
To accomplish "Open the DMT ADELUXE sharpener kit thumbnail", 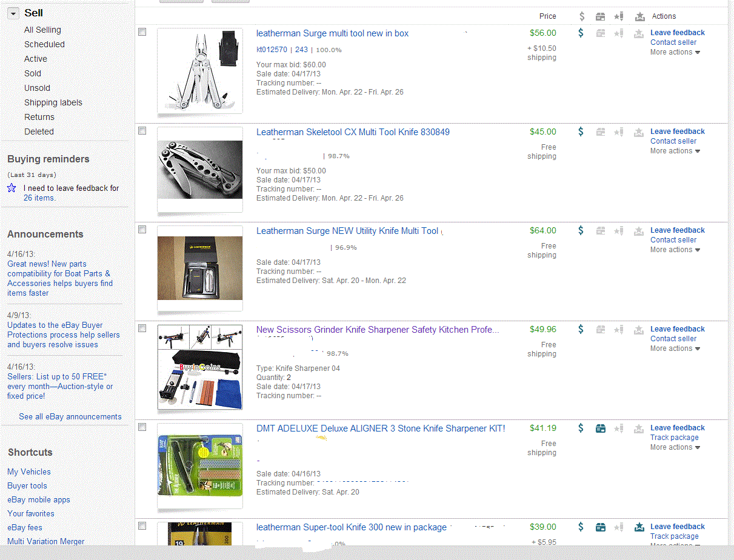I will [x=200, y=466].
